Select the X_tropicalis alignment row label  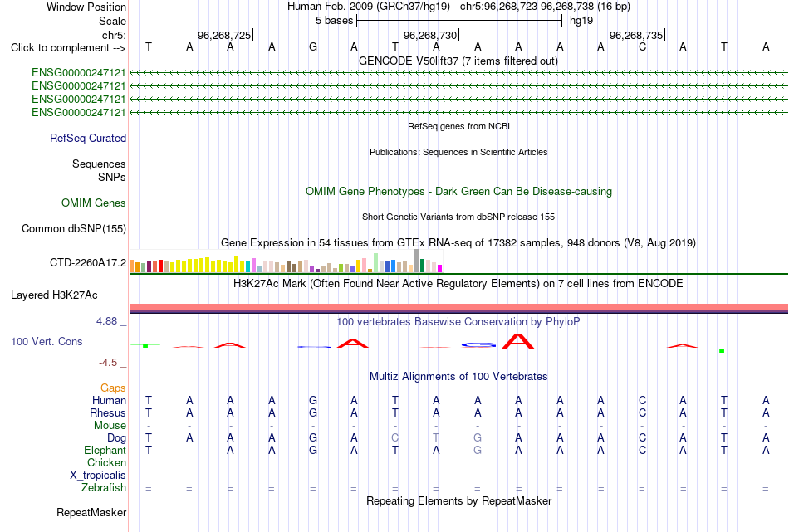[x=98, y=476]
